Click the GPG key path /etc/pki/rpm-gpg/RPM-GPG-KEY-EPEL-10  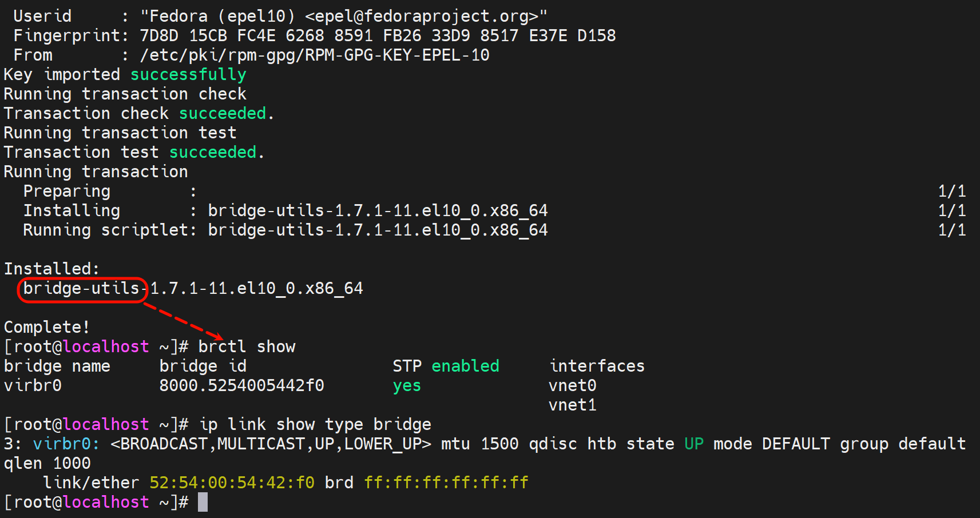point(315,55)
